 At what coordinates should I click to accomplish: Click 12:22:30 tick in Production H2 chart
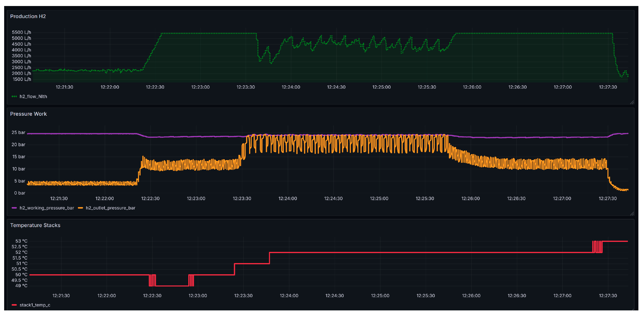click(x=155, y=87)
